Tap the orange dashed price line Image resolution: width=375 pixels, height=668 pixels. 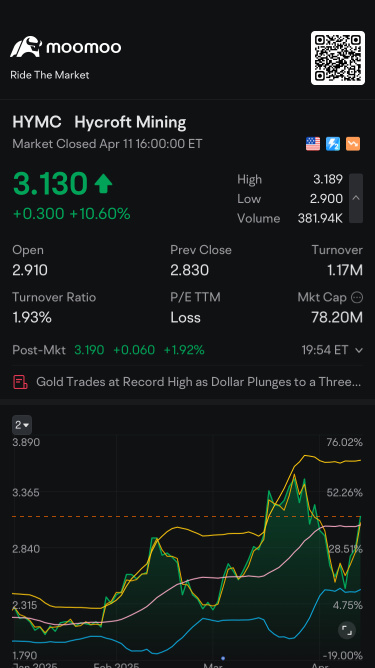coord(188,516)
